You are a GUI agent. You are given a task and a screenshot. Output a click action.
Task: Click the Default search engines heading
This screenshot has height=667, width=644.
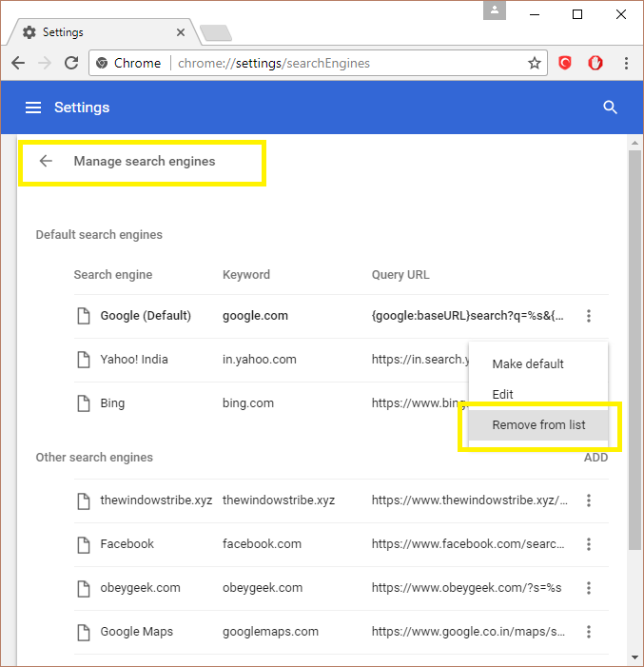tap(99, 235)
